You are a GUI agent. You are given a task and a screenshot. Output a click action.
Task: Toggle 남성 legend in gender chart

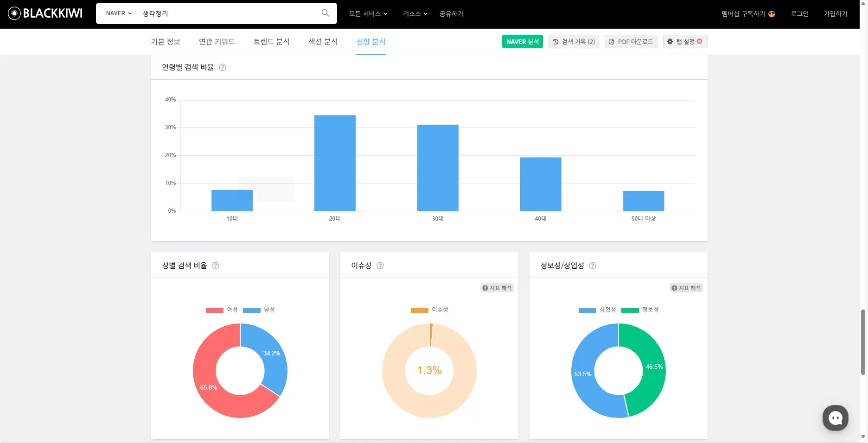click(x=259, y=310)
